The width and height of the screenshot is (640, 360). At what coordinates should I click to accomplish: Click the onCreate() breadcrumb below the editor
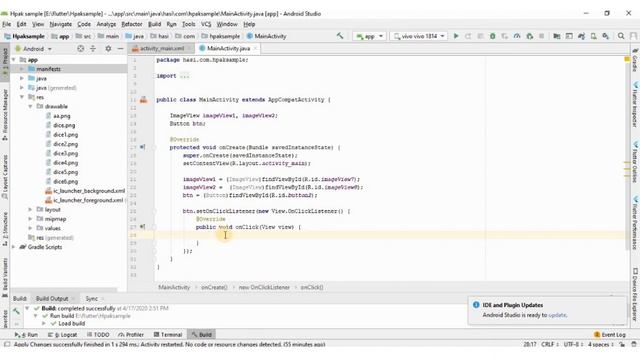[x=214, y=287]
